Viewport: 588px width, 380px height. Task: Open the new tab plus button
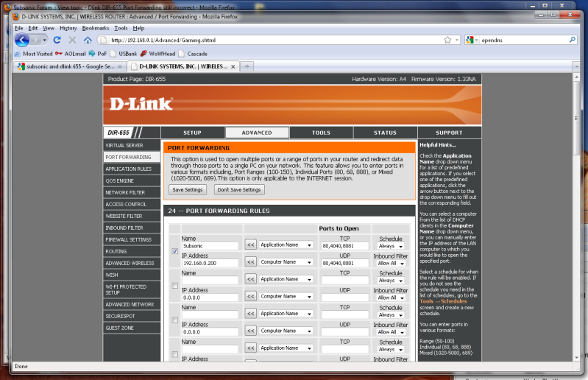coord(247,66)
